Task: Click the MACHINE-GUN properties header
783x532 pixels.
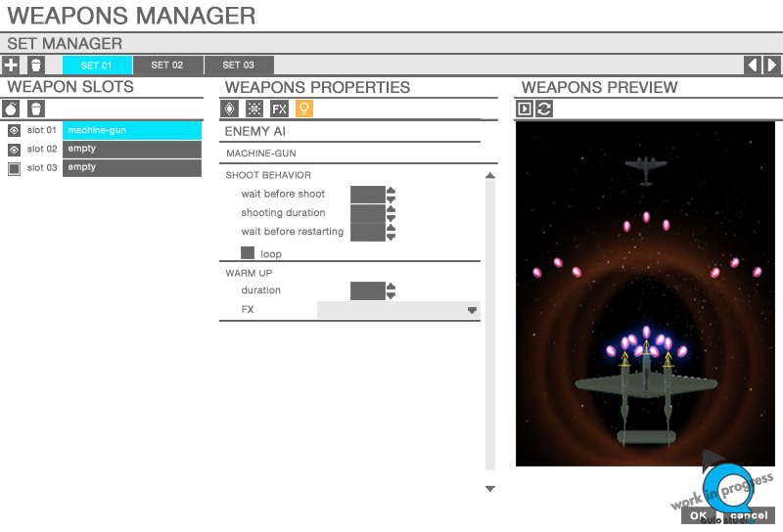Action: (261, 154)
